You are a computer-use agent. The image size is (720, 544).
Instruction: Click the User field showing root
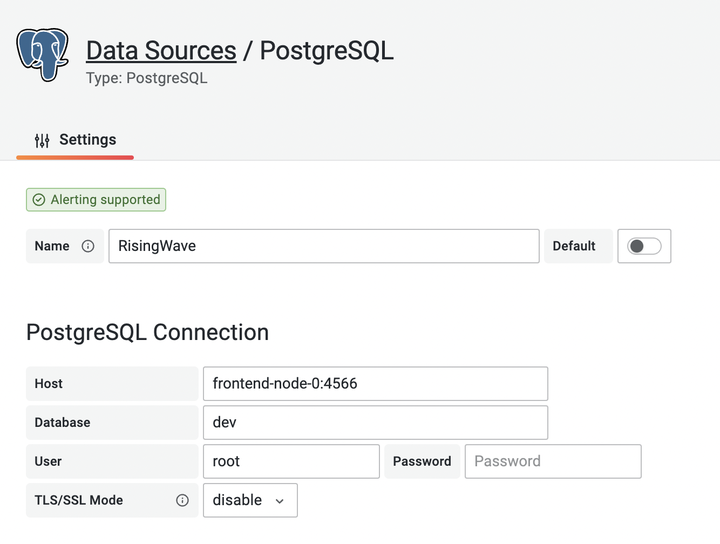tap(290, 462)
